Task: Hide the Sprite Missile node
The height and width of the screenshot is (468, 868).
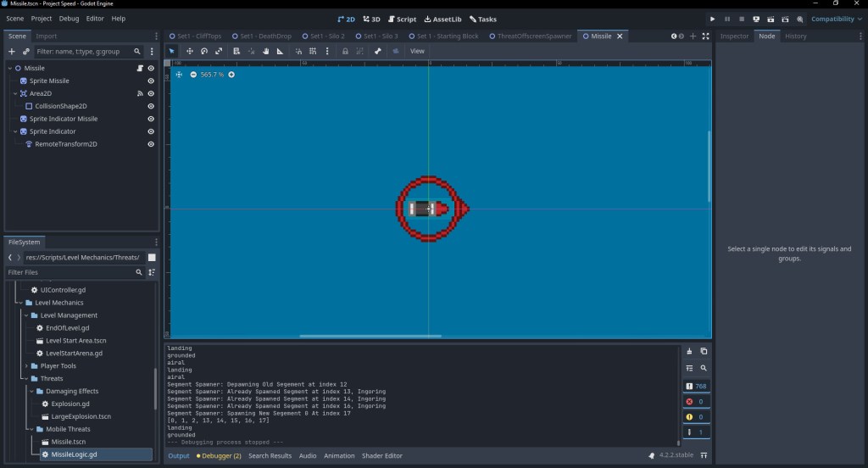Action: click(151, 81)
